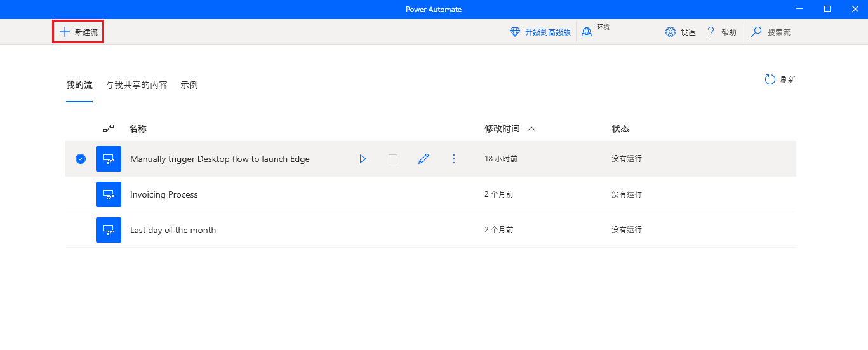Sort by the 名称 column header
This screenshot has width=868, height=350.
pyautogui.click(x=138, y=128)
